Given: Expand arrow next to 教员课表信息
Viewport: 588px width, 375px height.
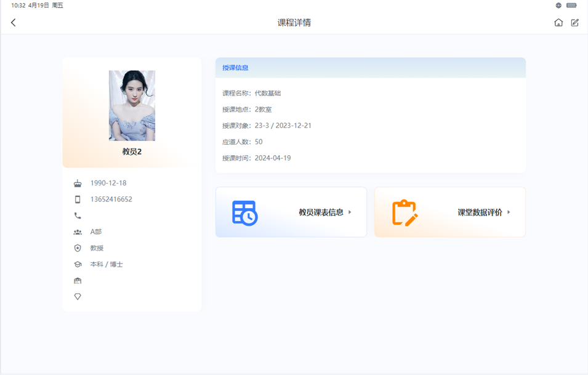Looking at the screenshot, I should pyautogui.click(x=350, y=212).
